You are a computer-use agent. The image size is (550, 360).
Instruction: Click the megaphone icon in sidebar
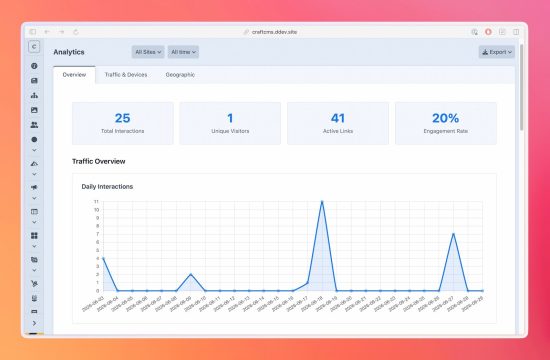click(34, 187)
